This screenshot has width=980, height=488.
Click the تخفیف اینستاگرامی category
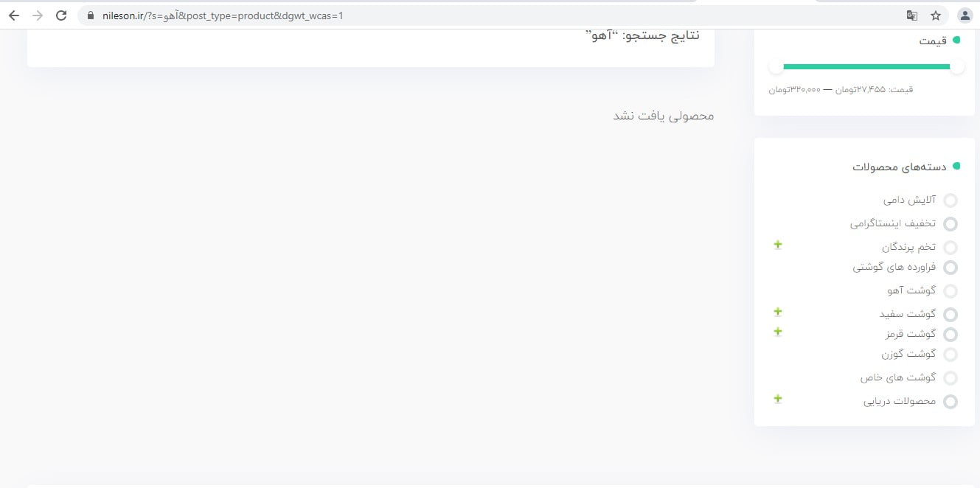pyautogui.click(x=893, y=223)
